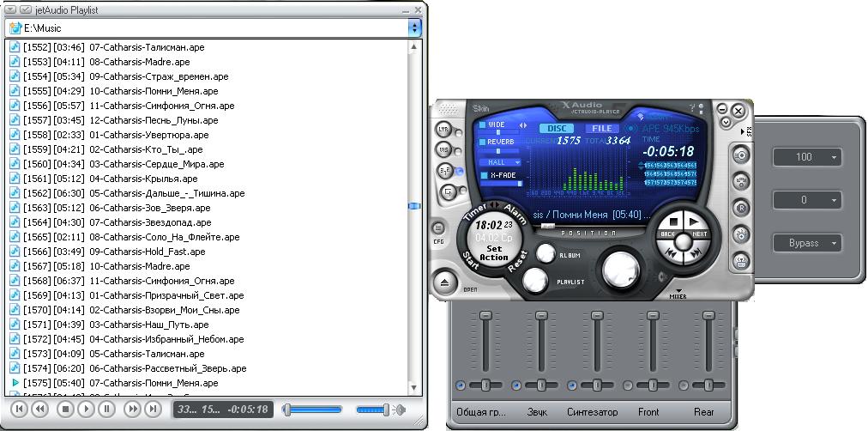Click previous track button in playlist window
This screenshot has height=431, width=868.
tap(20, 410)
